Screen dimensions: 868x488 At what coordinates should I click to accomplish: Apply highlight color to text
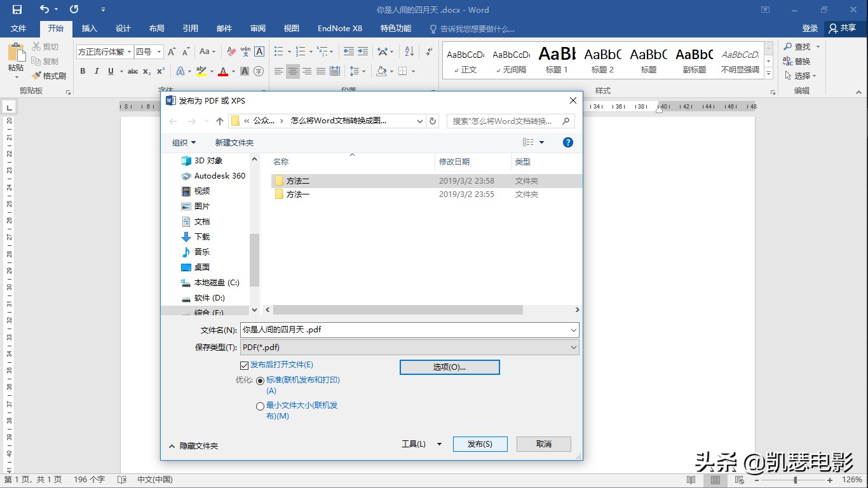coord(203,71)
